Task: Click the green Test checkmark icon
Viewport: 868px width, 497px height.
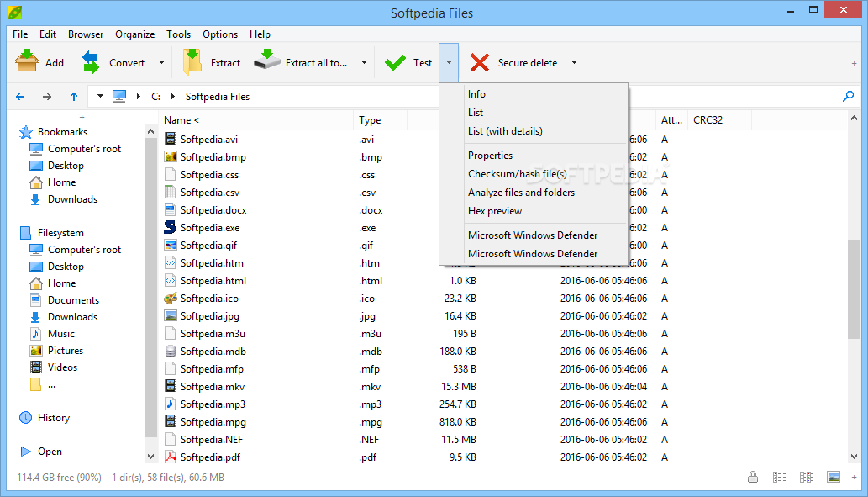Action: (x=395, y=62)
